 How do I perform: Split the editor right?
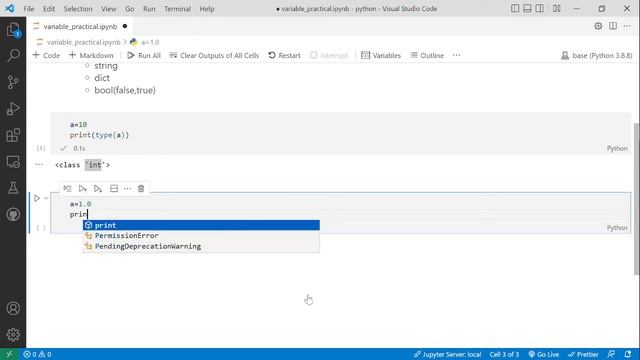(x=613, y=26)
